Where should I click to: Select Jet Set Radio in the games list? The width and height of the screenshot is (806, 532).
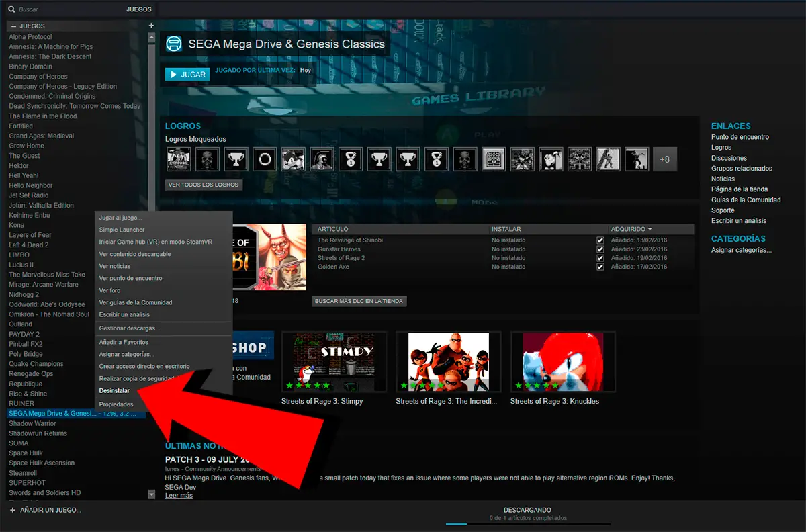click(x=29, y=195)
